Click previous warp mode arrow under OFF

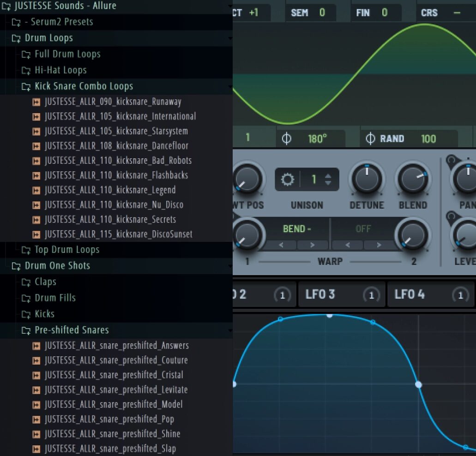coord(348,245)
